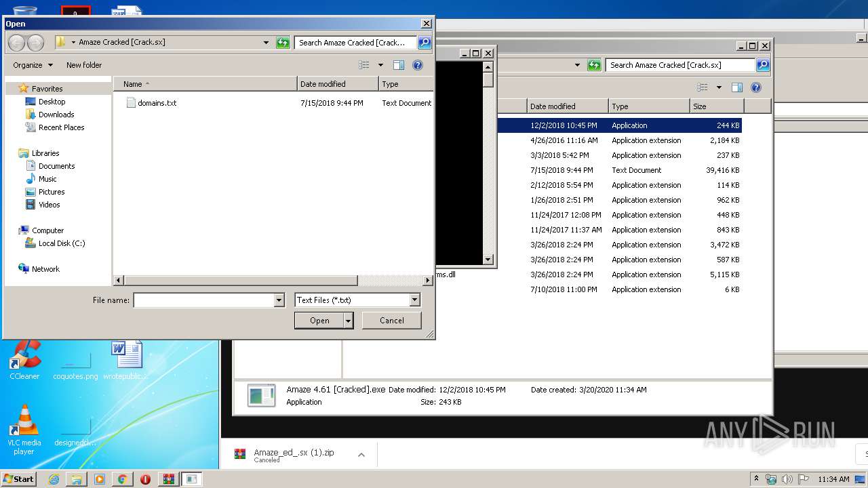Image resolution: width=868 pixels, height=488 pixels.
Task: Focus the File name input field
Action: coord(203,300)
